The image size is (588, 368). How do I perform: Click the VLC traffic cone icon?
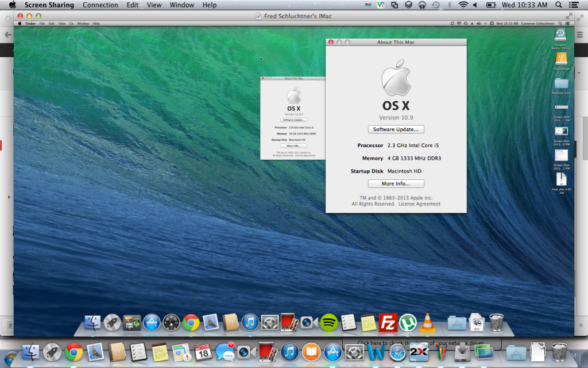tap(427, 323)
